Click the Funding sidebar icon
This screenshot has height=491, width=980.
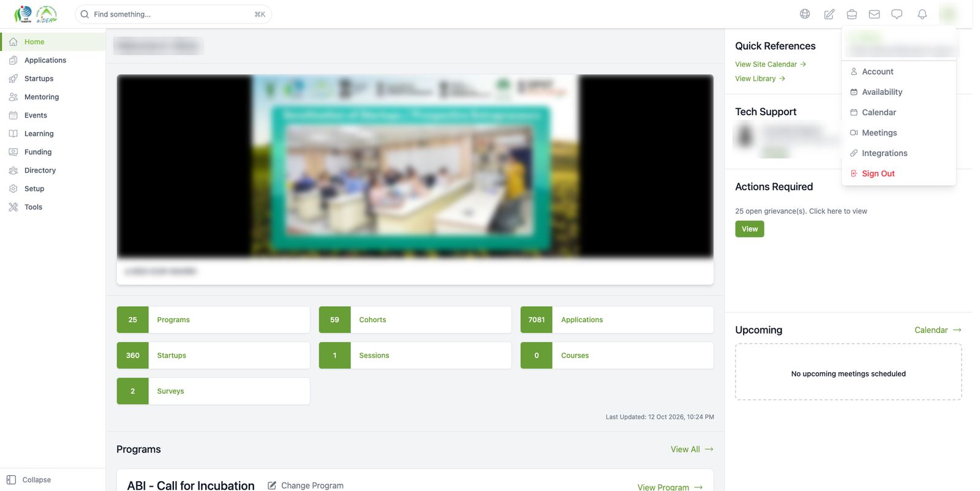[13, 152]
